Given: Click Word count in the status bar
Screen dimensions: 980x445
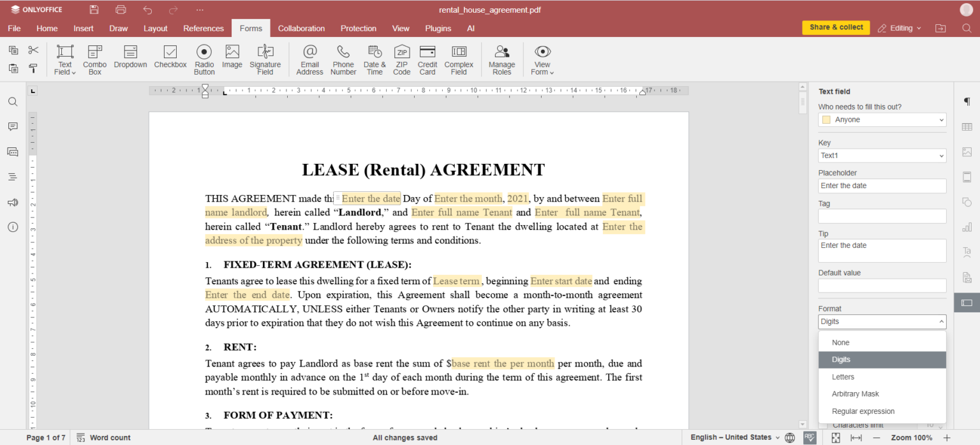Looking at the screenshot, I should pyautogui.click(x=104, y=437).
